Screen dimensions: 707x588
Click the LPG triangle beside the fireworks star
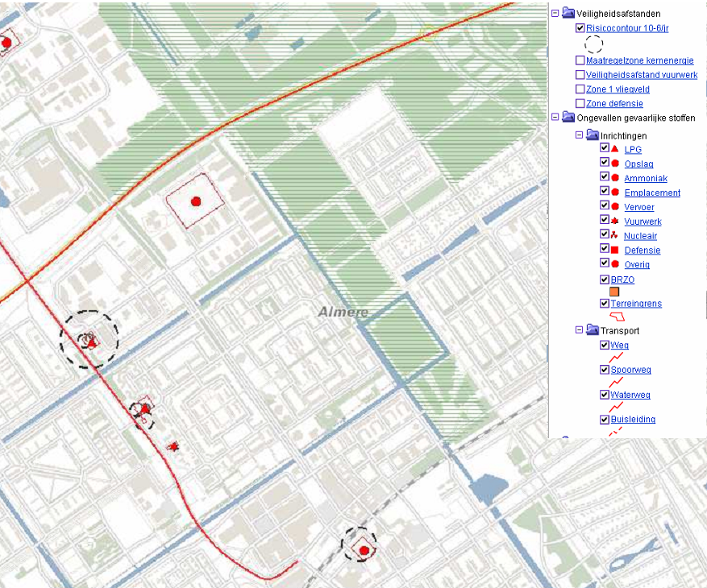145,409
